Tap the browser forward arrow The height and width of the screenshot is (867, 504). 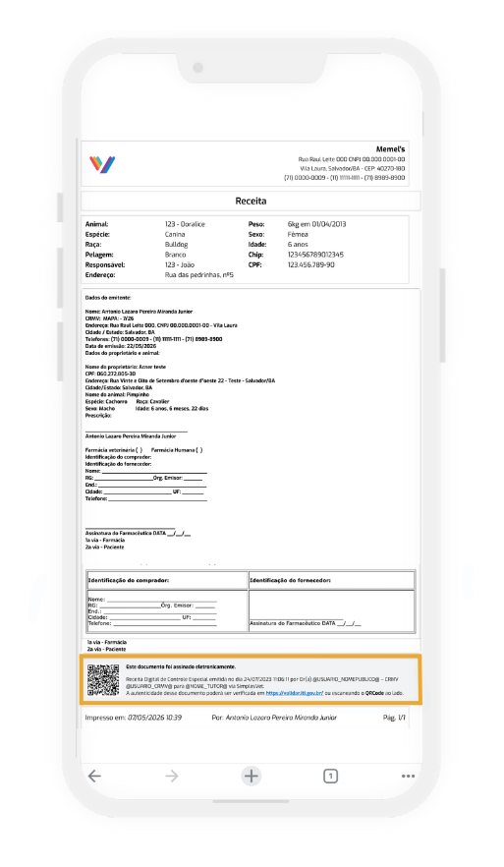tap(172, 776)
